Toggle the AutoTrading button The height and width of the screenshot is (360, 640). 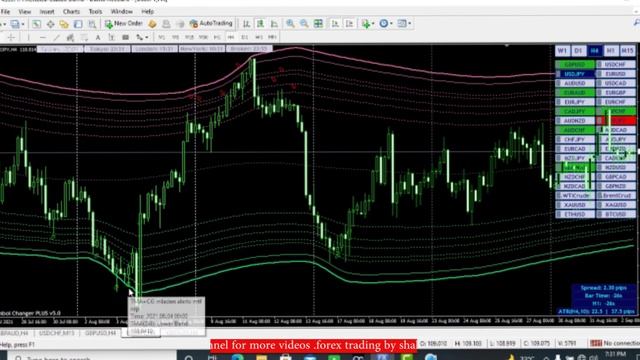click(211, 24)
